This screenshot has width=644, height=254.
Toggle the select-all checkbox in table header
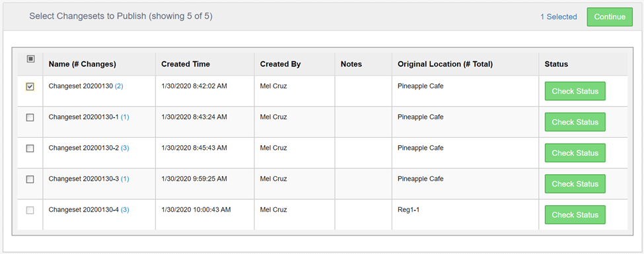pyautogui.click(x=30, y=59)
